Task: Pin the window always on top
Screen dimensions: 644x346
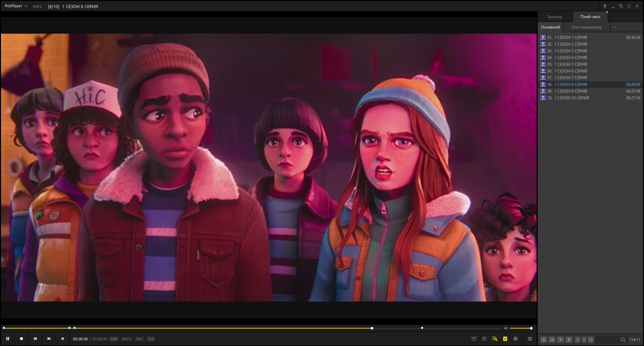Action: pos(605,6)
